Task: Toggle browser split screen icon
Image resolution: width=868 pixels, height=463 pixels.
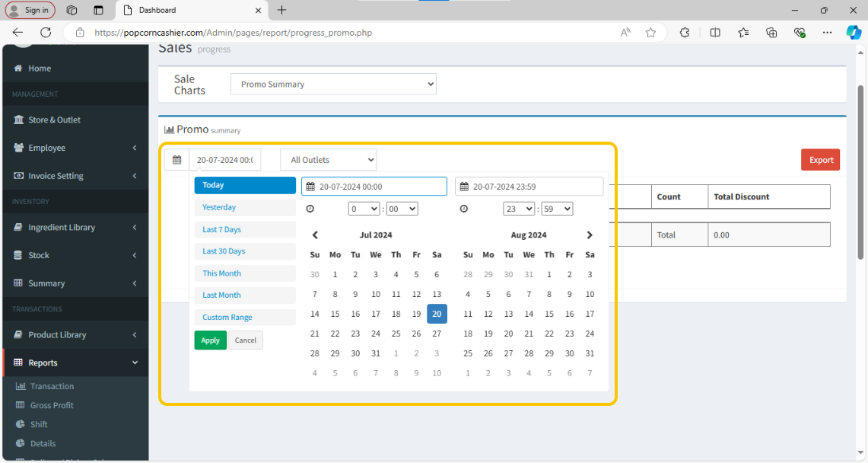Action: (715, 33)
